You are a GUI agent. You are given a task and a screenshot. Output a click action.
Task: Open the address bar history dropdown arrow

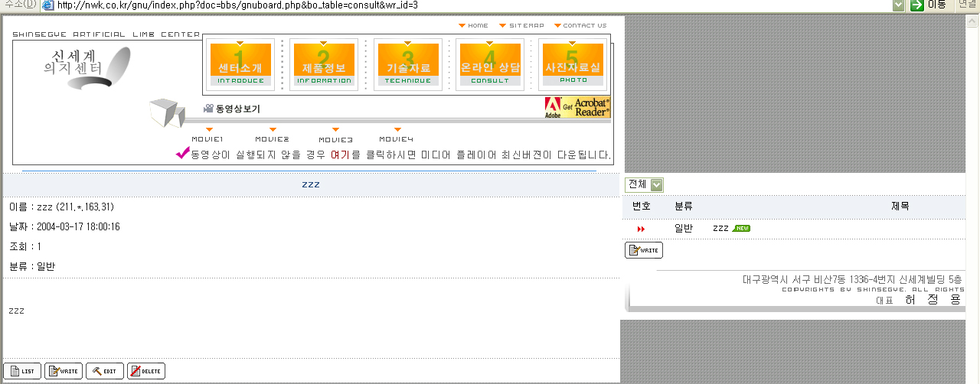tap(899, 5)
